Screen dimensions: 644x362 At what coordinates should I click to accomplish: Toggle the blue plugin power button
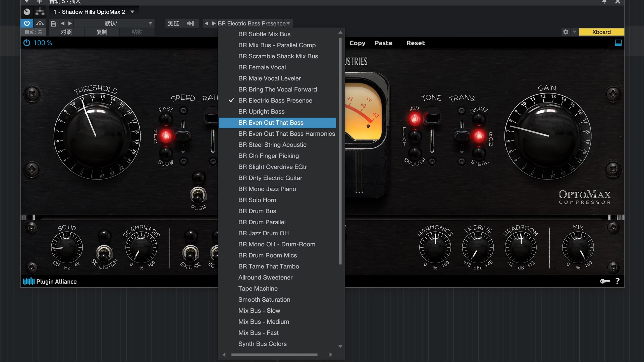(27, 23)
